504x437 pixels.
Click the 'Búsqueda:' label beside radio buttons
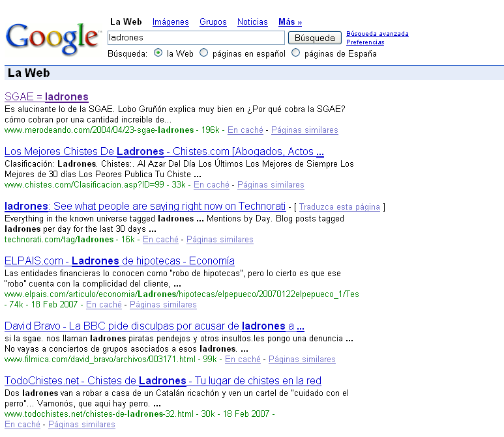(x=127, y=53)
